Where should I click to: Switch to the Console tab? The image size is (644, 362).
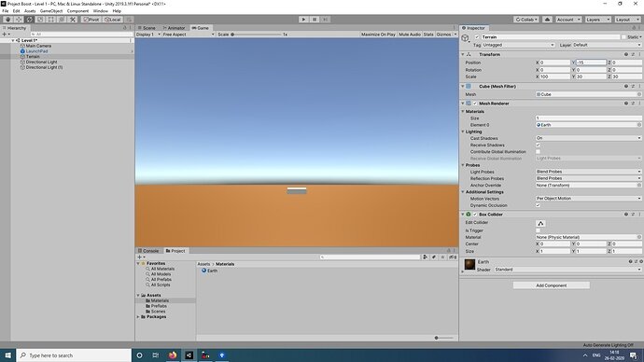148,251
